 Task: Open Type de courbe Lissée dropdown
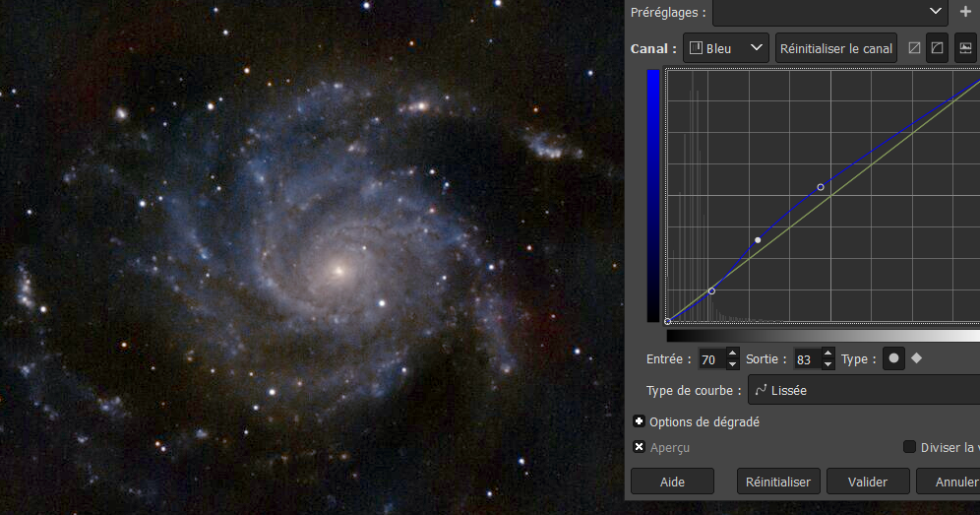click(x=864, y=390)
